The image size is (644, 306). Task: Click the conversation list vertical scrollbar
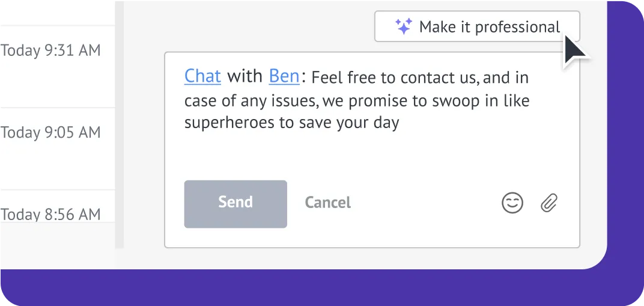click(119, 120)
